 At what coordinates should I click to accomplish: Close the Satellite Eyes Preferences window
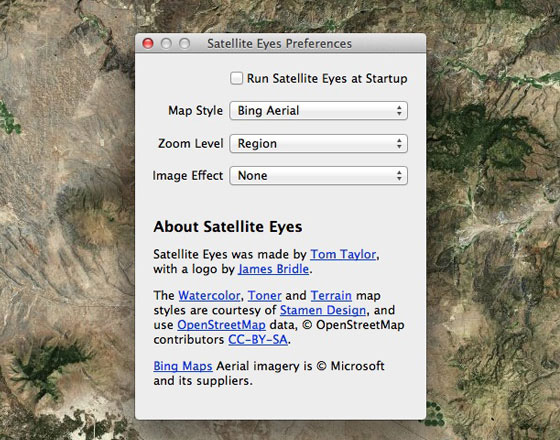(148, 44)
